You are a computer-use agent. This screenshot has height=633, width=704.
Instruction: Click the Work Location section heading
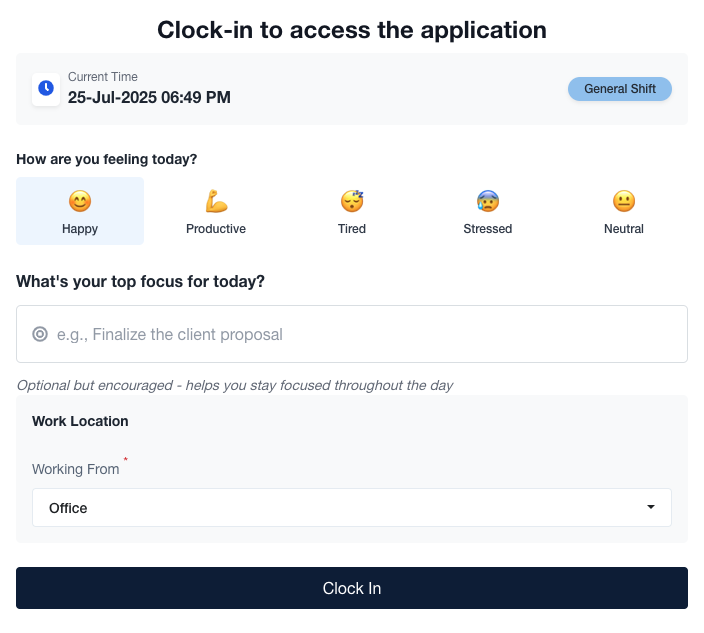pos(80,421)
